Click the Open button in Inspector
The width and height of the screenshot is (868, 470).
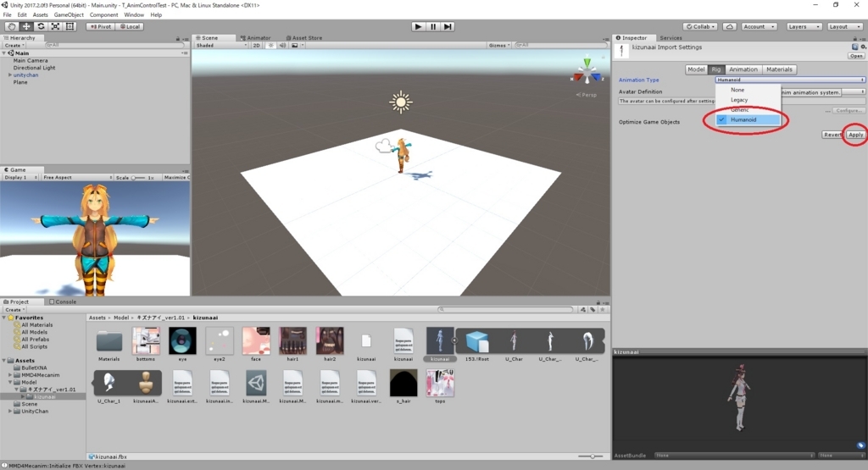[856, 56]
